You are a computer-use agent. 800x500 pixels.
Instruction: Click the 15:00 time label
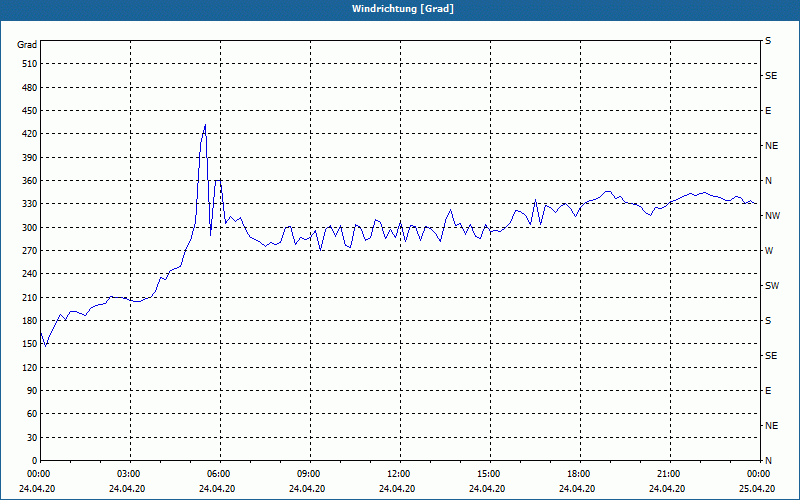[x=488, y=474]
